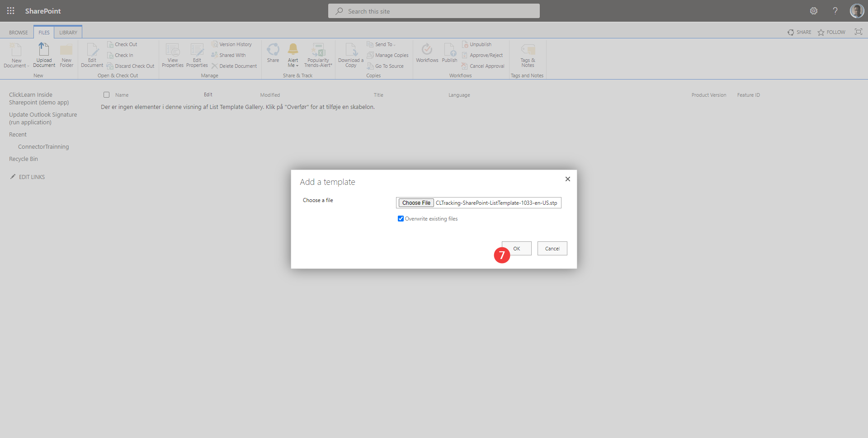
Task: Open ConnectorTrainning in the sidebar
Action: tap(43, 147)
